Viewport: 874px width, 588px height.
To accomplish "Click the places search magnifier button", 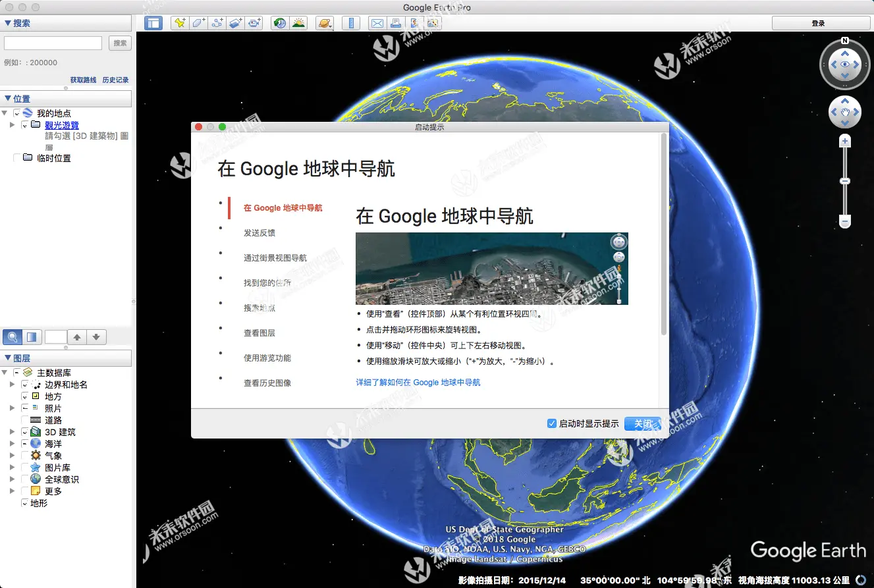I will click(13, 337).
